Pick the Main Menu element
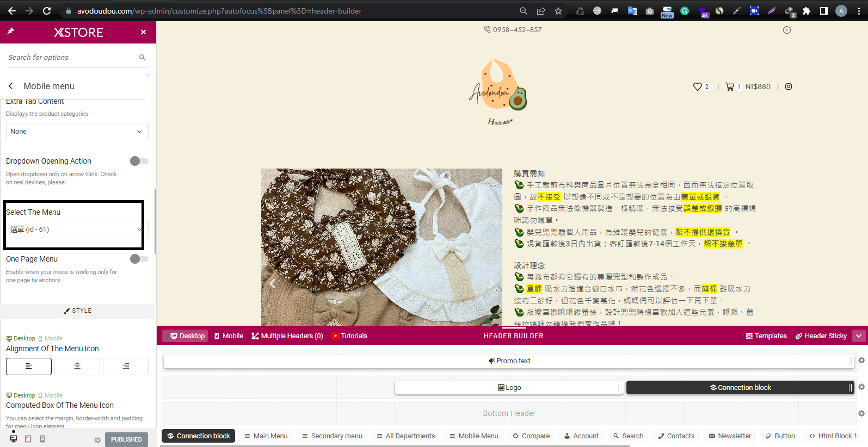The width and height of the screenshot is (868, 447). tap(266, 436)
